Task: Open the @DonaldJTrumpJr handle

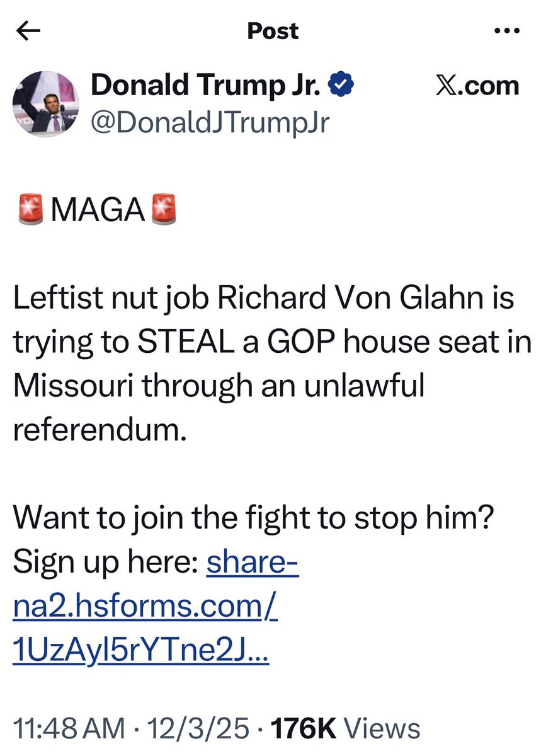Action: click(x=210, y=122)
